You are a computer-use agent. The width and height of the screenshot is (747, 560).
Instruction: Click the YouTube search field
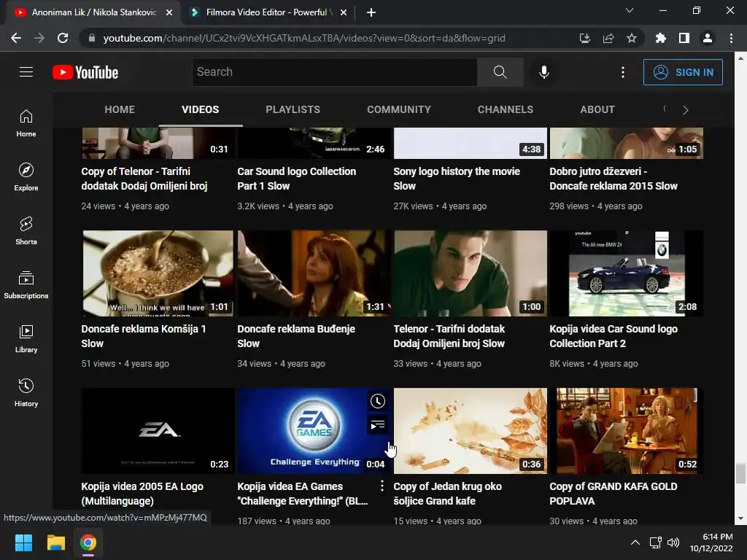pyautogui.click(x=334, y=72)
